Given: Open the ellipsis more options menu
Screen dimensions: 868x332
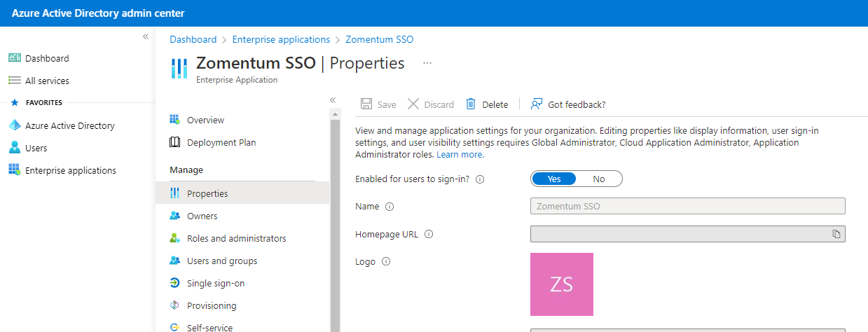Looking at the screenshot, I should tap(427, 63).
